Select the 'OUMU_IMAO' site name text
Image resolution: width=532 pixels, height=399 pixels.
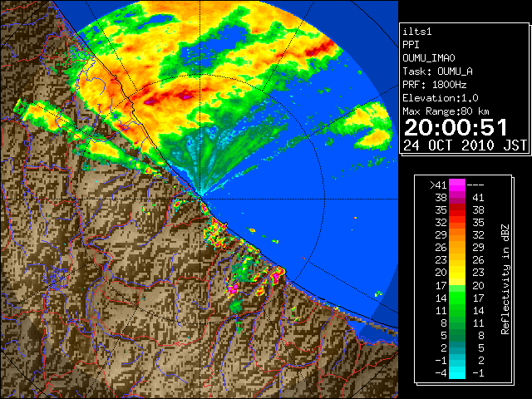(x=429, y=58)
